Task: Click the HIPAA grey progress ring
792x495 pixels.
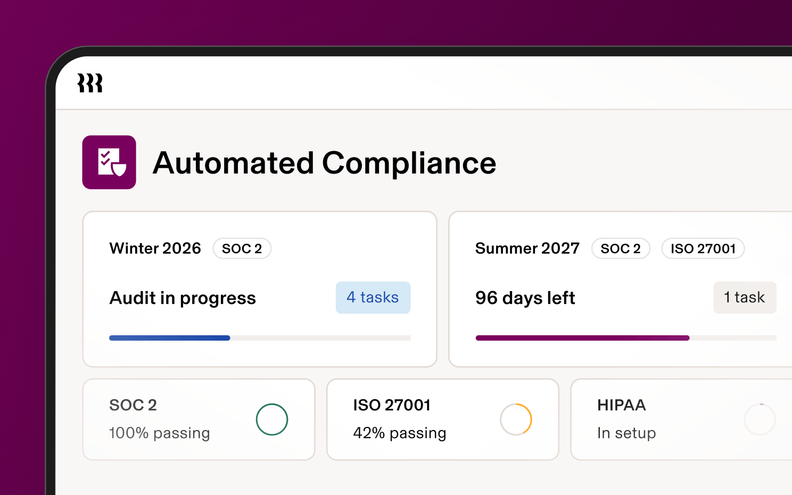Action: click(760, 419)
